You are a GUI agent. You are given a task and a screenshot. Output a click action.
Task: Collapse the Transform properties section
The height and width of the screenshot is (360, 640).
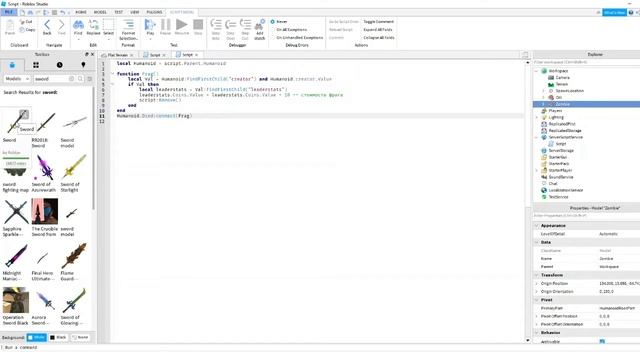536,275
